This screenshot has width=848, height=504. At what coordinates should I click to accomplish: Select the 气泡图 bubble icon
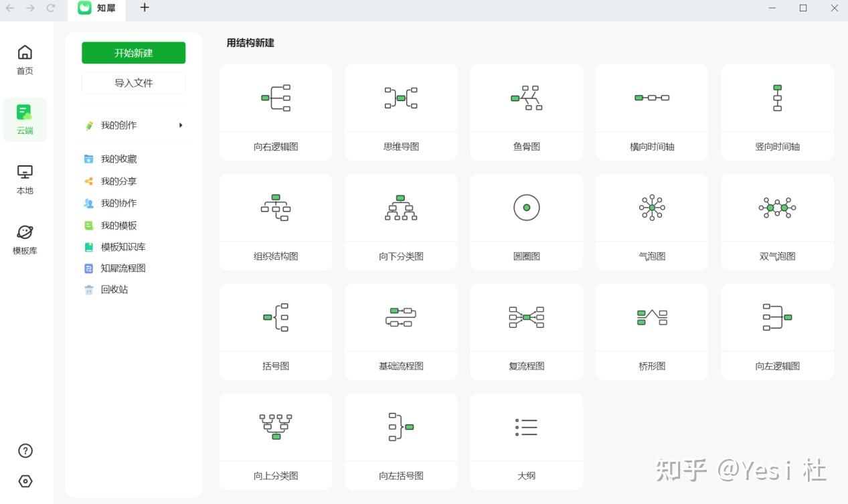[652, 207]
